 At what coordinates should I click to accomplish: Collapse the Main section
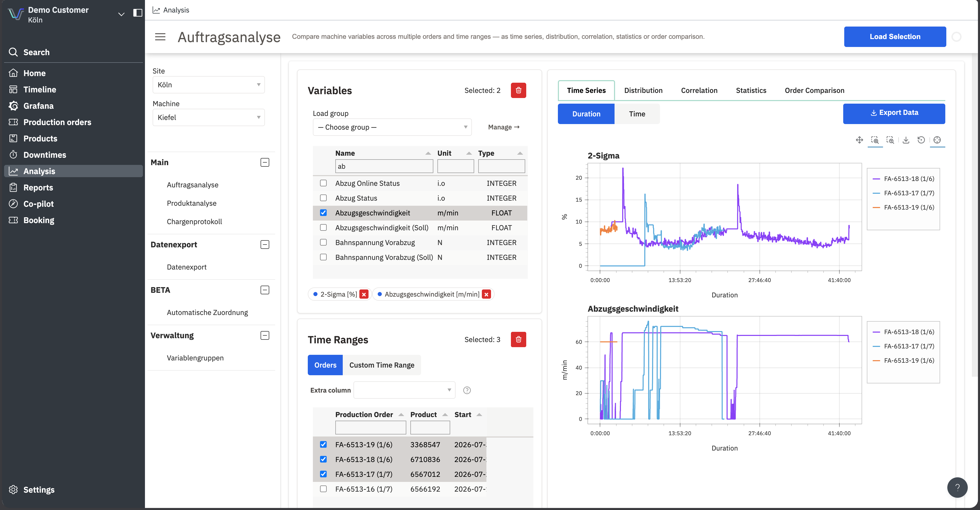[265, 163]
